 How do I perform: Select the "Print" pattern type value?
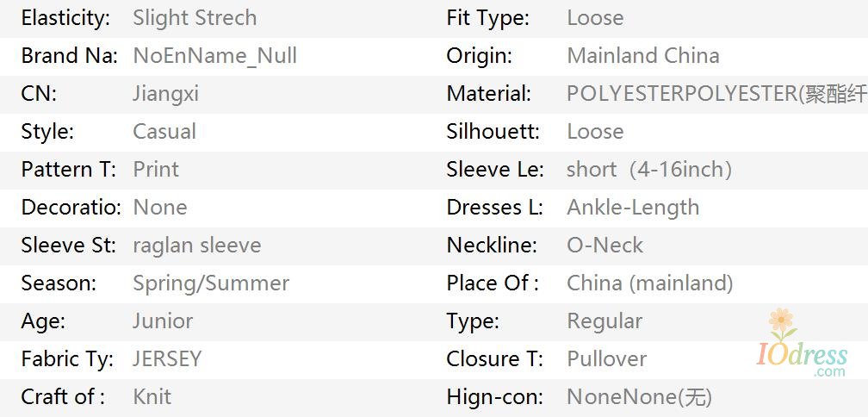pyautogui.click(x=156, y=170)
